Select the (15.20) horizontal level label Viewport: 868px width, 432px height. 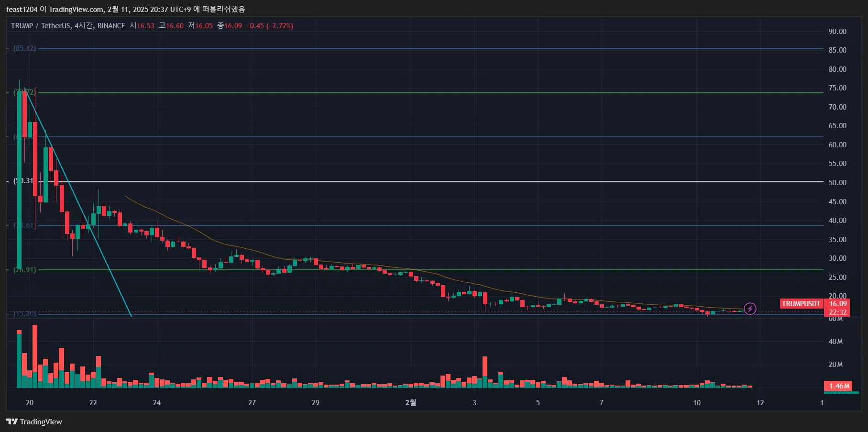pos(24,314)
